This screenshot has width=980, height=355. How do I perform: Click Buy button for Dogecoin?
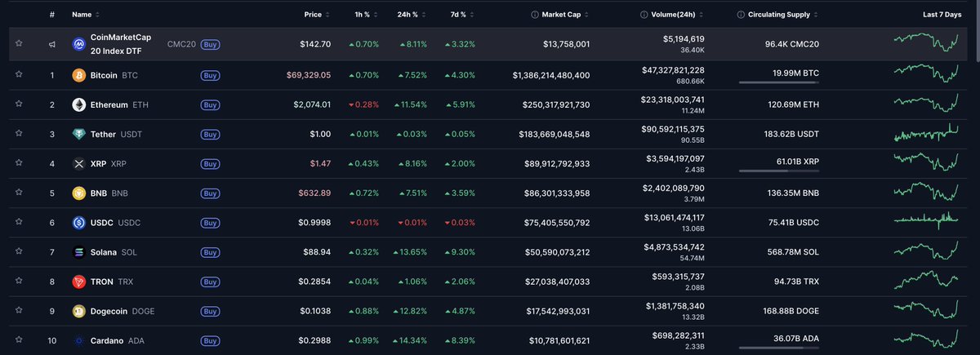[x=211, y=311]
